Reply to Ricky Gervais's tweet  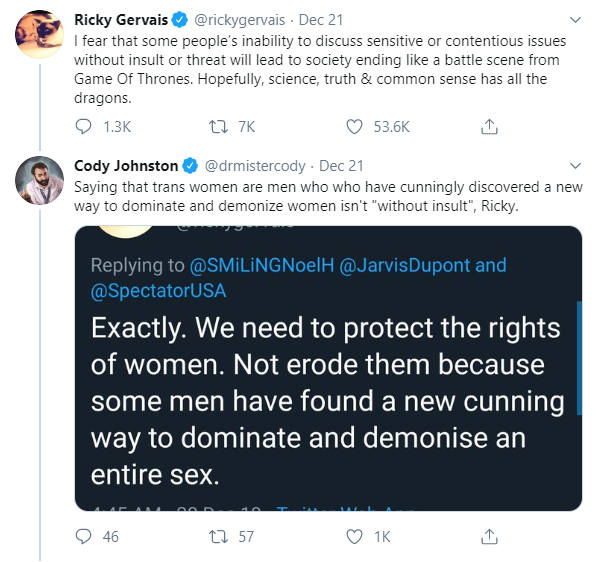click(83, 127)
